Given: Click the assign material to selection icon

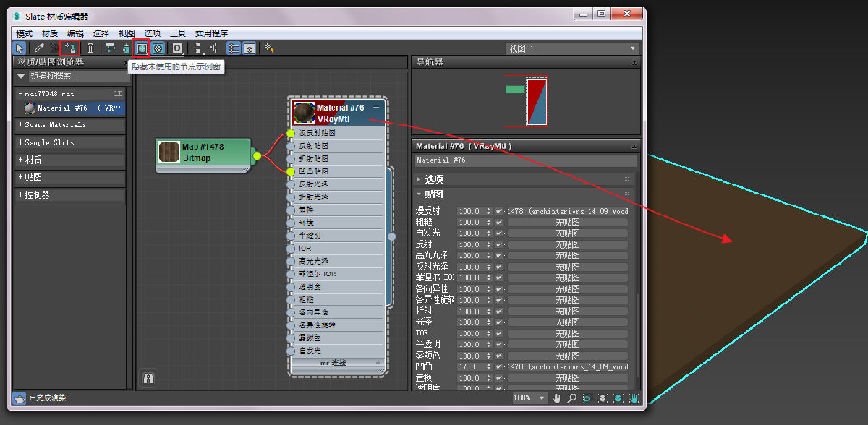Looking at the screenshot, I should (x=70, y=48).
